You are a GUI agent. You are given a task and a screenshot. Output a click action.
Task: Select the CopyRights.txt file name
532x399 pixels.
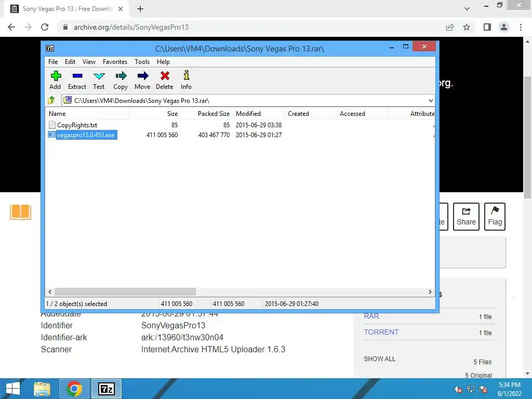coord(77,125)
